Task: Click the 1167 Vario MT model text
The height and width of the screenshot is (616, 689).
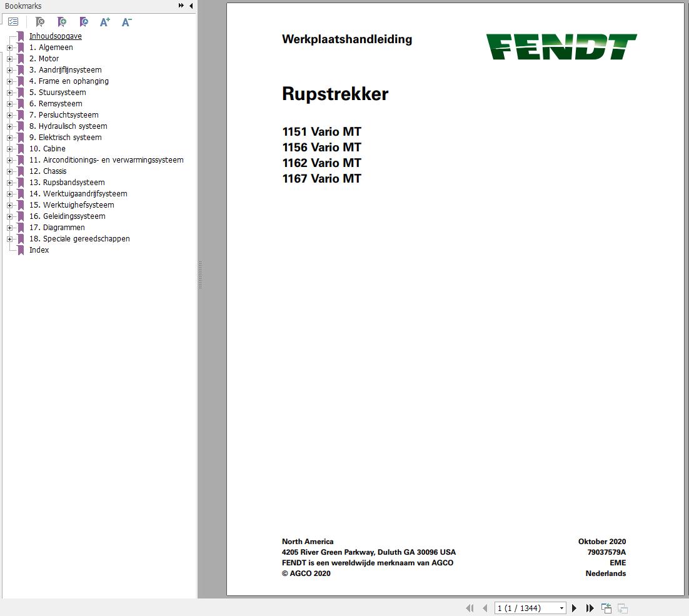Action: click(321, 178)
